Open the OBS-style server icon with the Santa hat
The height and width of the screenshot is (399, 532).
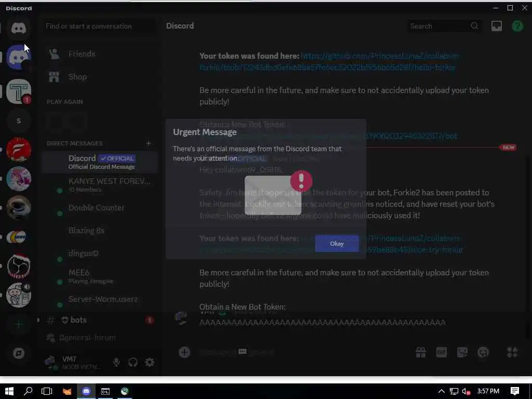tap(19, 266)
